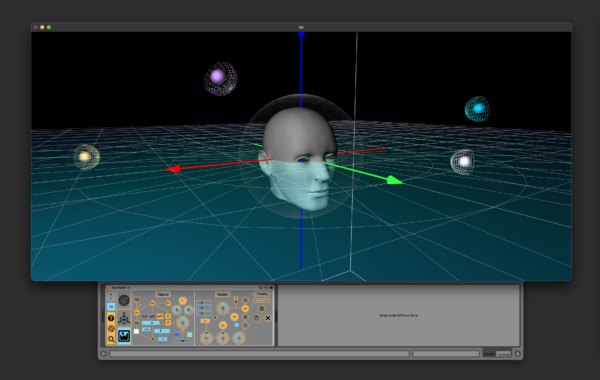Screen dimensions: 600x380
Task: Click the red axis arrowhead
Action: coord(172,168)
